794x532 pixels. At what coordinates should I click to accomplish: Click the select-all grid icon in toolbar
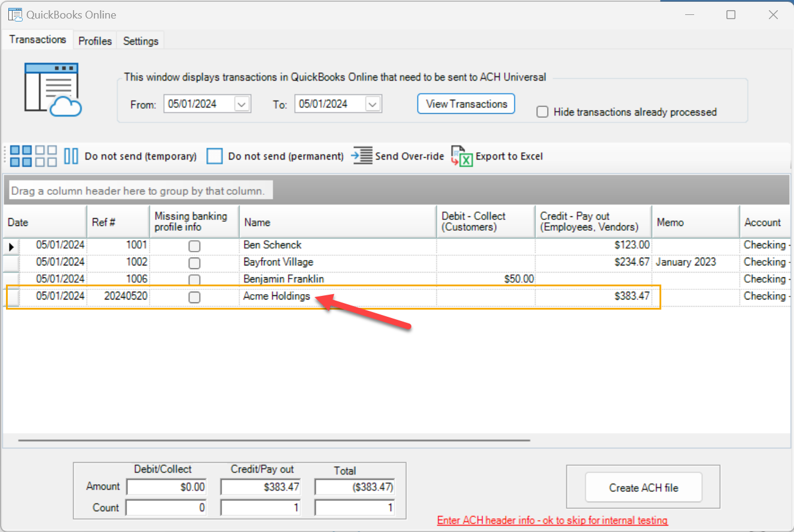click(22, 156)
